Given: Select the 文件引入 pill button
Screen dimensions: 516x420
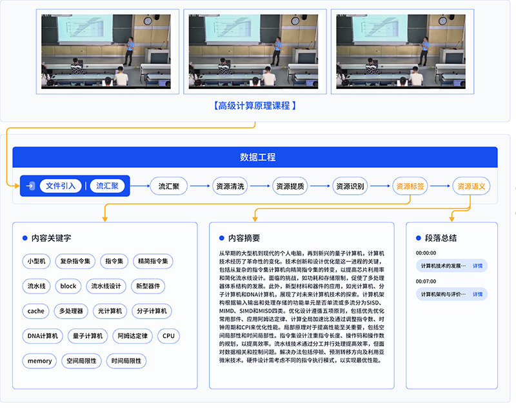Looking at the screenshot, I should (x=61, y=186).
